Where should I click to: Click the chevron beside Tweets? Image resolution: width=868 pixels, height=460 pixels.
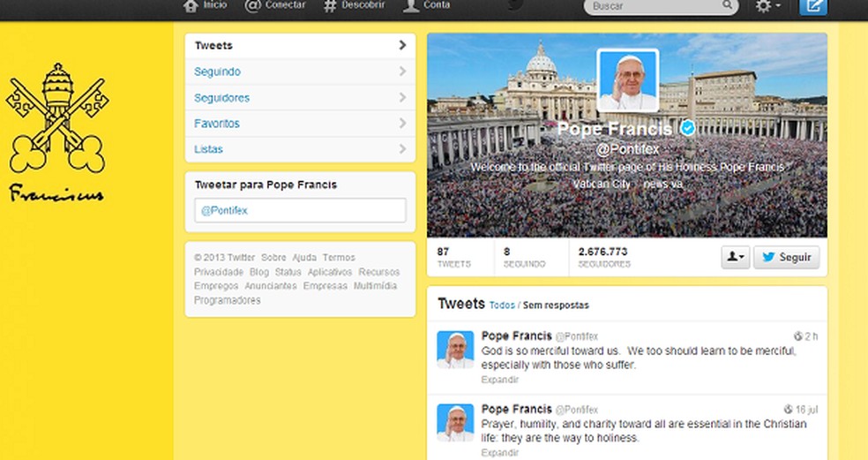click(402, 45)
